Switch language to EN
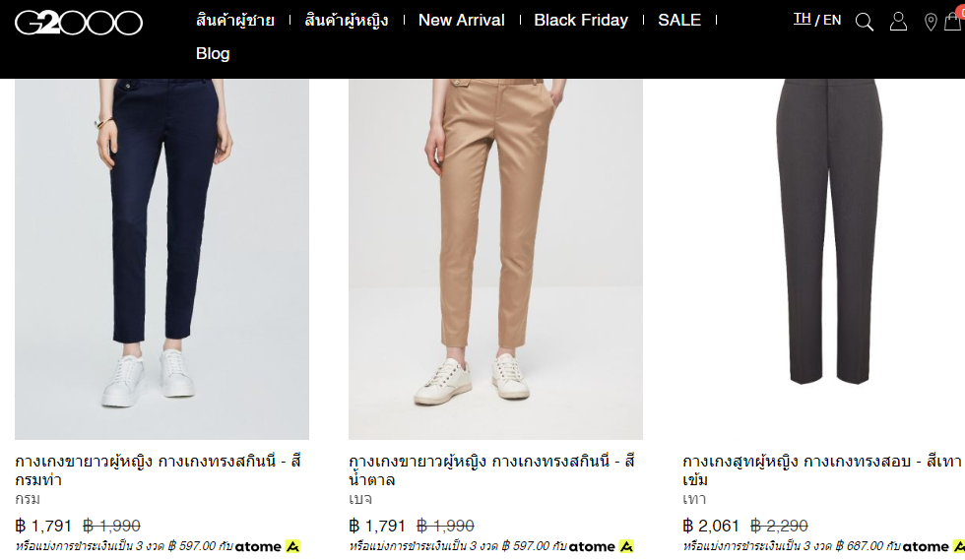Viewport: 965px width, 560px height. (832, 20)
